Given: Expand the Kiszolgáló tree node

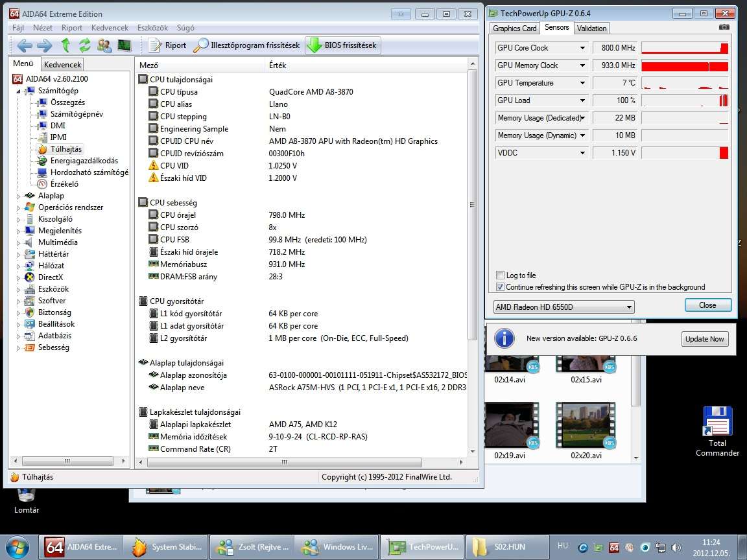Looking at the screenshot, I should pos(19,219).
